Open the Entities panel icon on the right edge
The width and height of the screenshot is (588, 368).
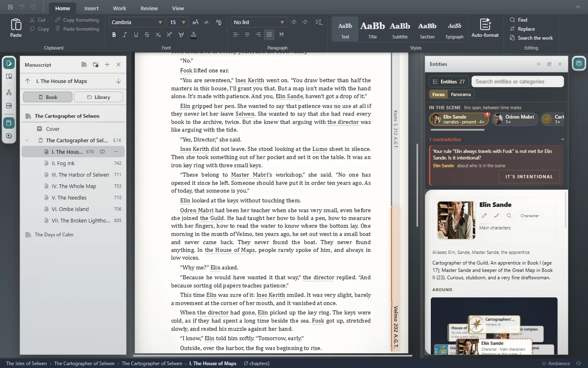point(579,63)
